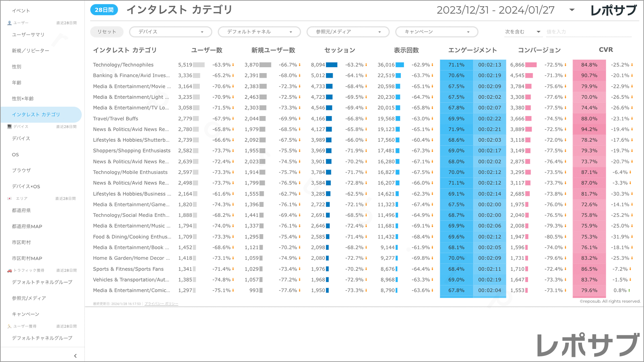644x362 pixels.
Task: Open the 都道府県MAP page in the sidebar
Action: 27,227
